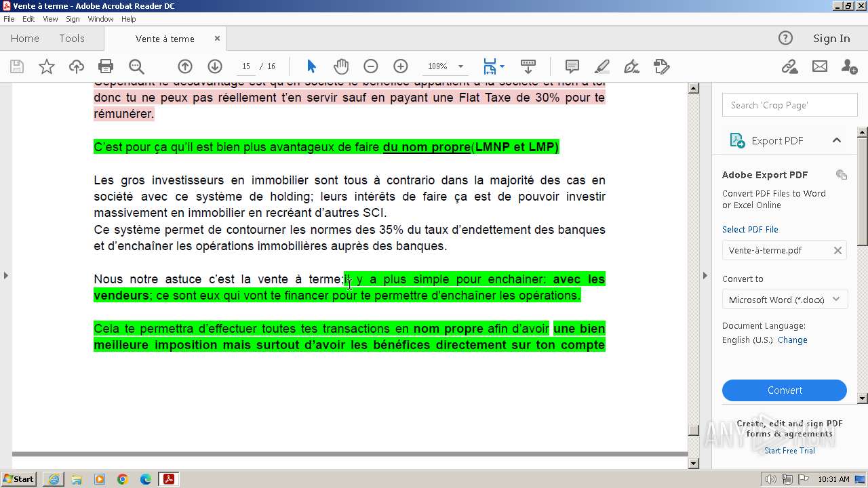868x488 pixels.
Task: Zoom in with the plus icon
Action: (x=401, y=66)
